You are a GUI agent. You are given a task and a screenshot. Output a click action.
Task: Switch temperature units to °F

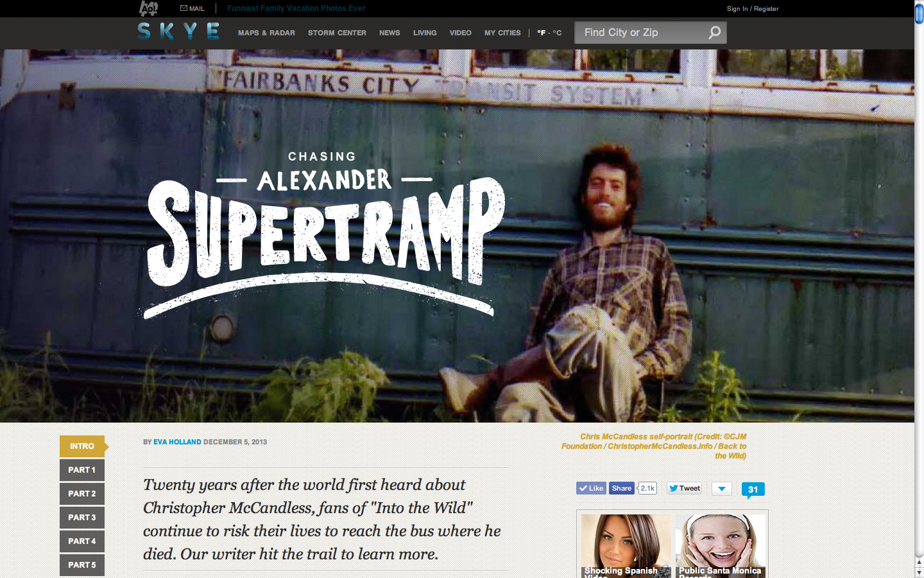coord(541,33)
